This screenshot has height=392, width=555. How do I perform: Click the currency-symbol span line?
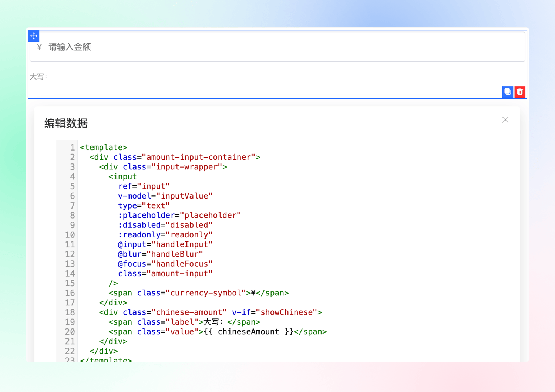click(x=198, y=293)
